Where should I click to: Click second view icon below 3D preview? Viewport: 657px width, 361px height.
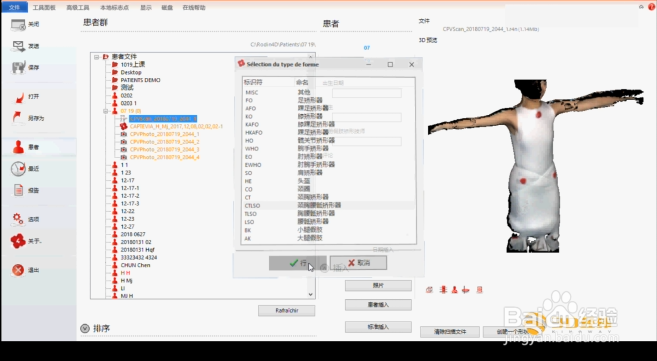tap(443, 290)
